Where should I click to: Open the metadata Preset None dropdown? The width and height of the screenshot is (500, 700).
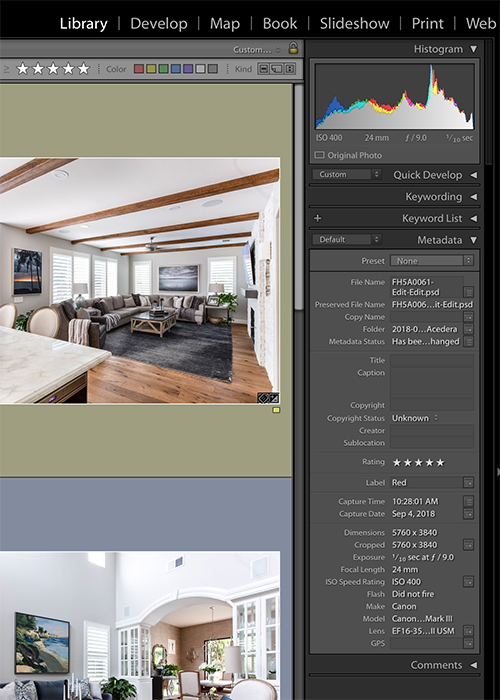point(432,261)
